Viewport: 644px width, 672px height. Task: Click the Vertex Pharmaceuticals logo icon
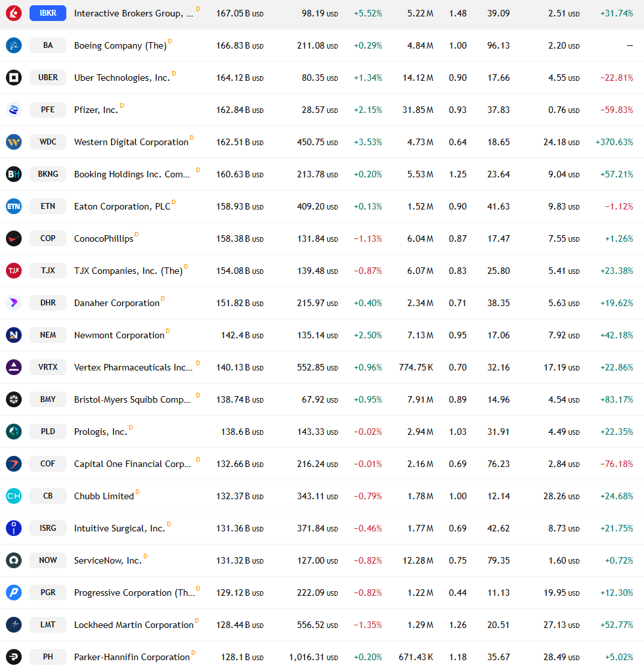(14, 367)
